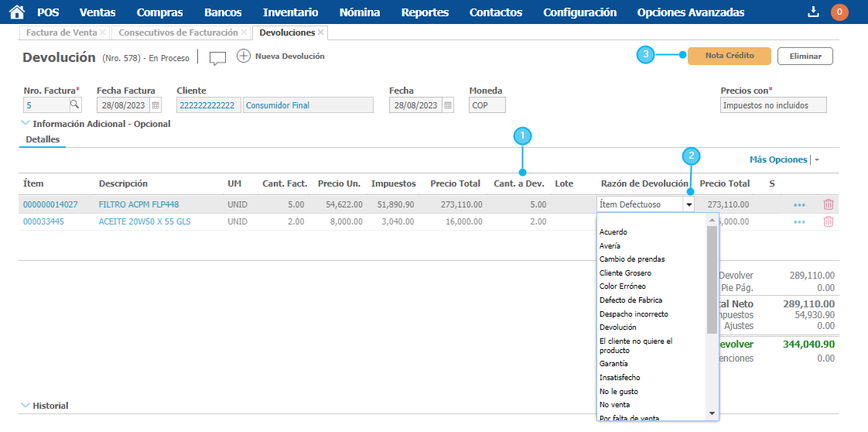The width and height of the screenshot is (868, 432).
Task: Click the Eliminar button
Action: pyautogui.click(x=805, y=56)
